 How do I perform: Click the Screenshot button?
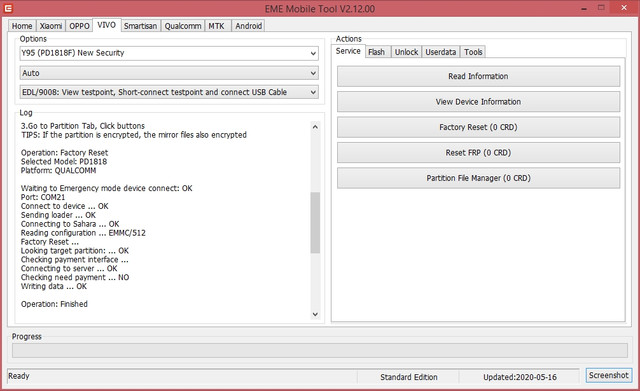pos(609,375)
